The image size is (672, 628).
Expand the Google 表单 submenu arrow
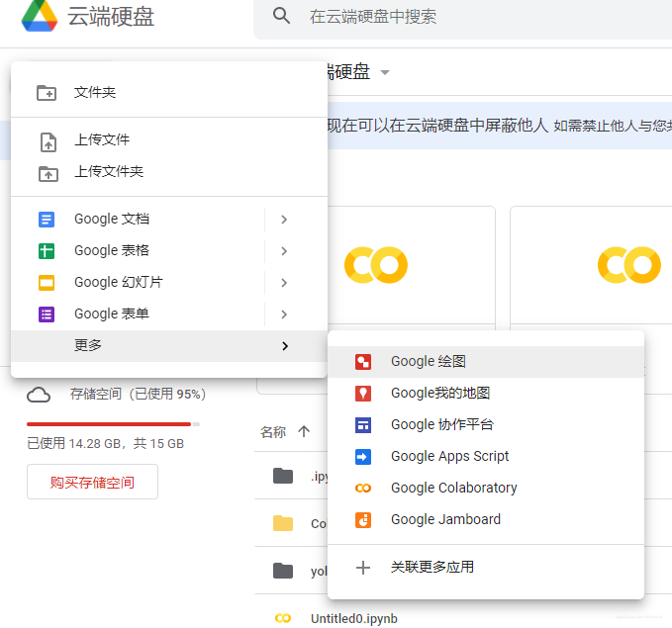pyautogui.click(x=284, y=314)
